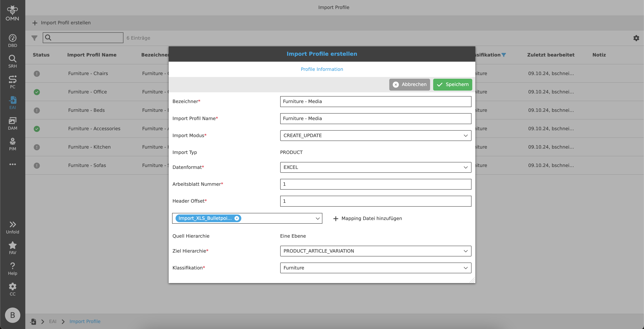Screen dimensions: 644x329
Task: Click into the Bezeichner input field
Action: pyautogui.click(x=375, y=101)
